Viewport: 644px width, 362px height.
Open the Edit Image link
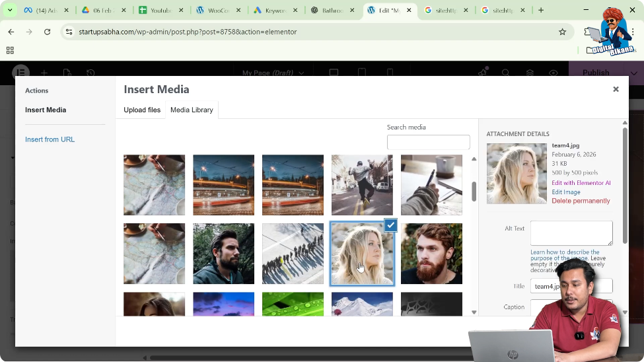pyautogui.click(x=566, y=192)
